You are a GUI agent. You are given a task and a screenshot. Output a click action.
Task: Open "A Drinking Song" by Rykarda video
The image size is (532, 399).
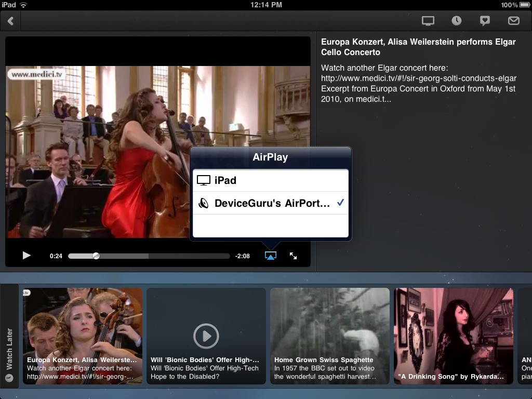(453, 336)
